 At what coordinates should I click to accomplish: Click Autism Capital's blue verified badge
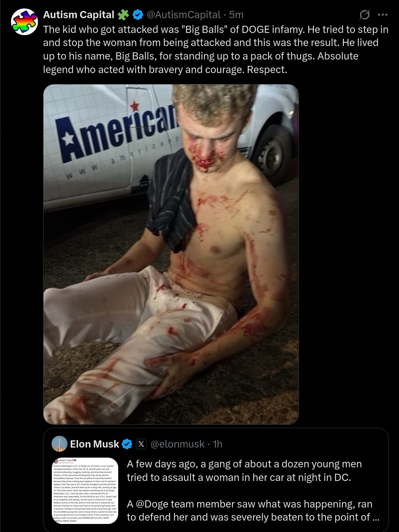(138, 15)
